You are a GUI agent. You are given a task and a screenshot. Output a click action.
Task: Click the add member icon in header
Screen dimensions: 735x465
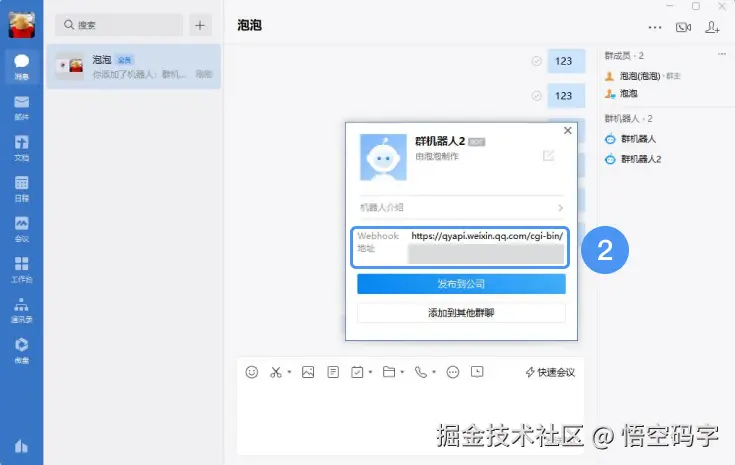(712, 27)
